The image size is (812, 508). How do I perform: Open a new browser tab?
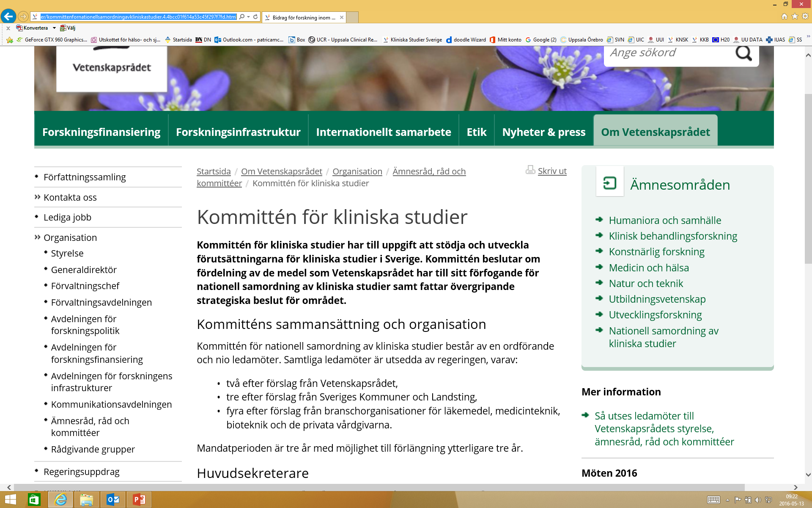tap(353, 17)
